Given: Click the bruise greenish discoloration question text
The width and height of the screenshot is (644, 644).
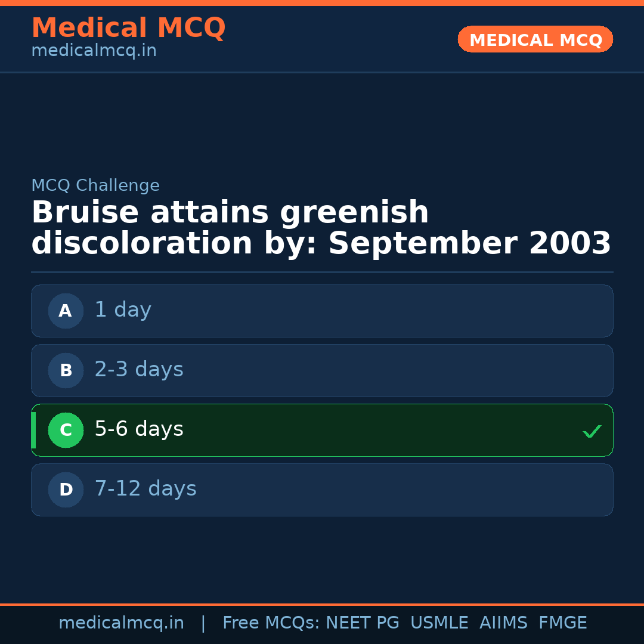Looking at the screenshot, I should (321, 228).
